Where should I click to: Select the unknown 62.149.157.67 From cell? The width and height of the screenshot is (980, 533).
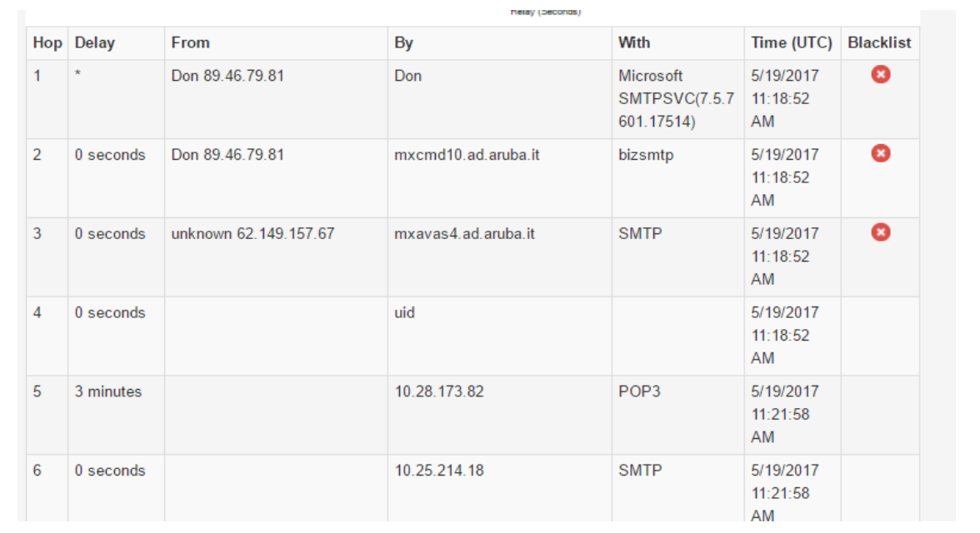252,234
